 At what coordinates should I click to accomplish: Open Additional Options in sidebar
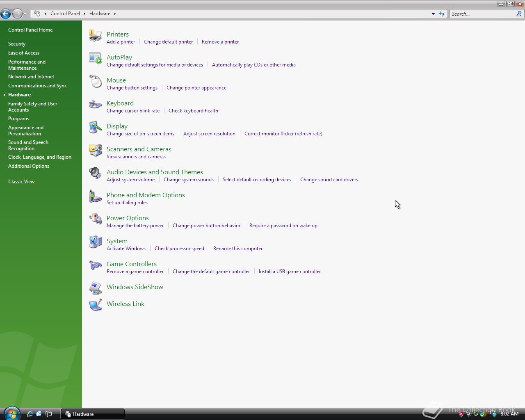29,166
